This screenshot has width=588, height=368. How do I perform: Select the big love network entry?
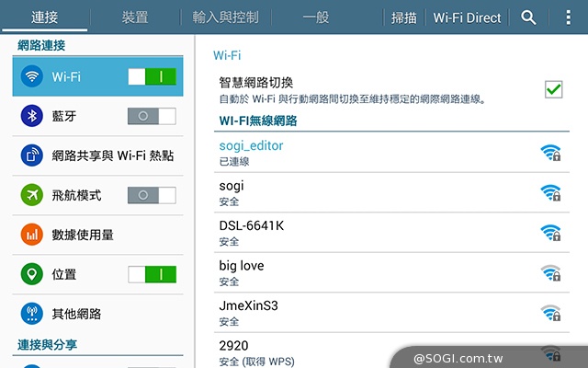coord(392,272)
